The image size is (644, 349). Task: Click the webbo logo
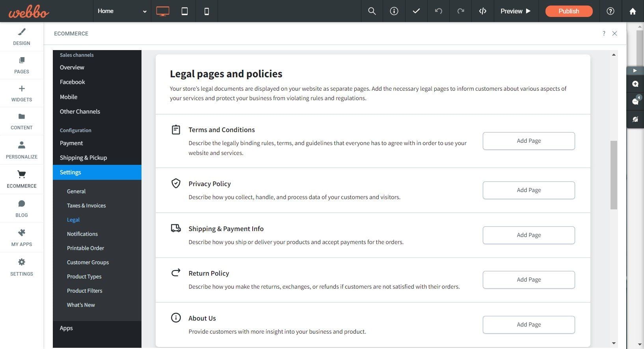point(29,11)
